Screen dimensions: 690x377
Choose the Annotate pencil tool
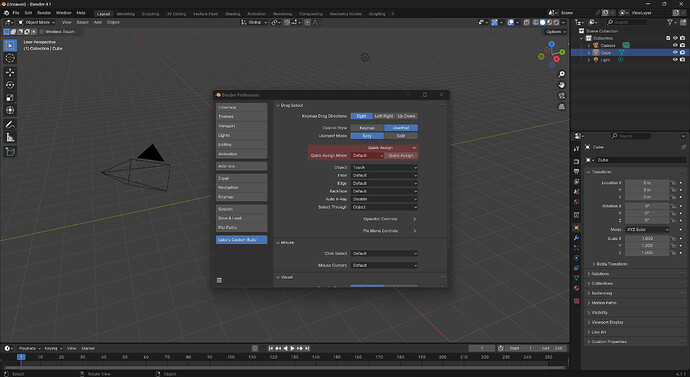[10, 125]
